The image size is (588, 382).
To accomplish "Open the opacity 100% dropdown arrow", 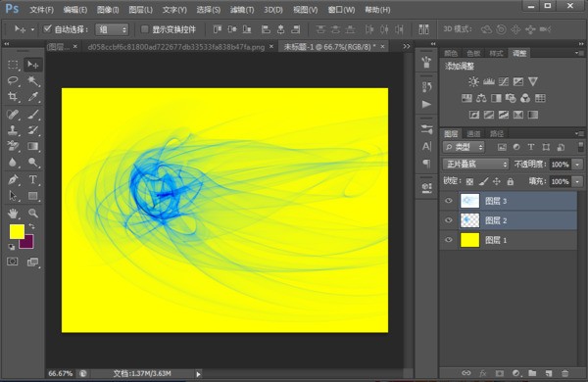I will pyautogui.click(x=577, y=165).
